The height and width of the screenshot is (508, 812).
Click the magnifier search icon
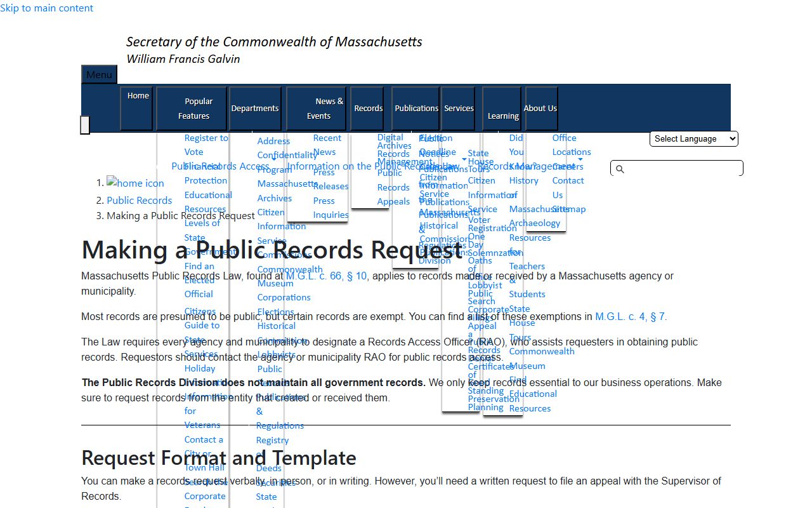(x=620, y=169)
